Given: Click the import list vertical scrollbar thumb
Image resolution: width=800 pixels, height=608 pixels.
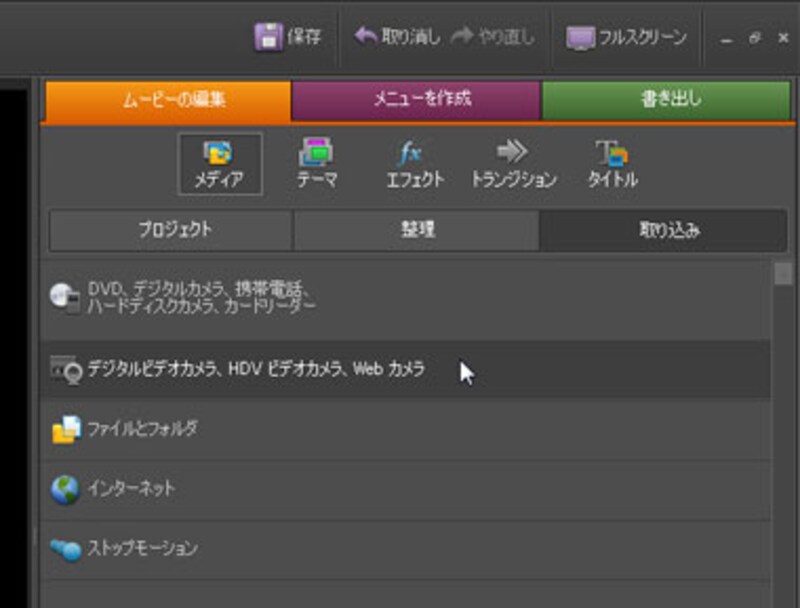Looking at the screenshot, I should (783, 273).
